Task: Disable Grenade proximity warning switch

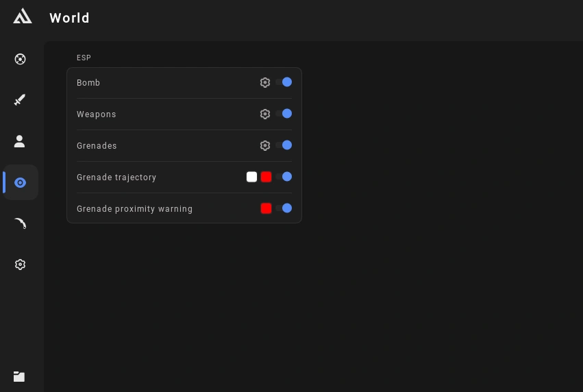Action: tap(284, 208)
